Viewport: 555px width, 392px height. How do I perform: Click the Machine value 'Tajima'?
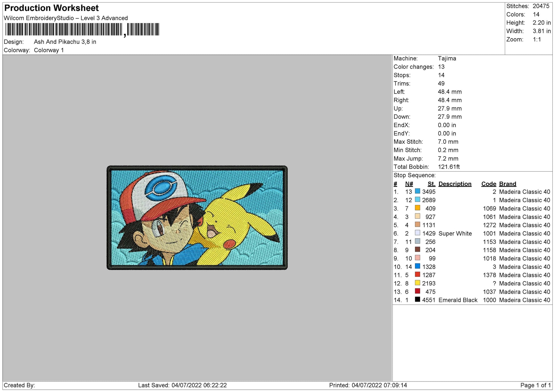click(x=447, y=58)
